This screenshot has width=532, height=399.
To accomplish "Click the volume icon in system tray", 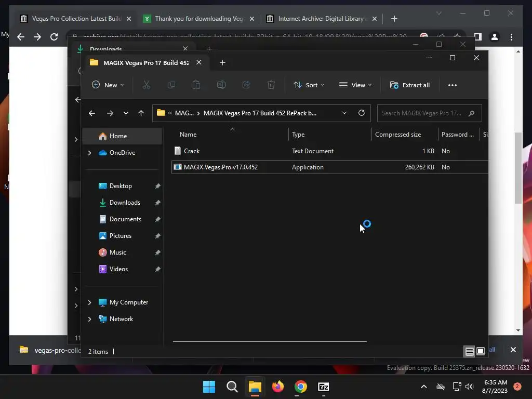I will coord(469,387).
